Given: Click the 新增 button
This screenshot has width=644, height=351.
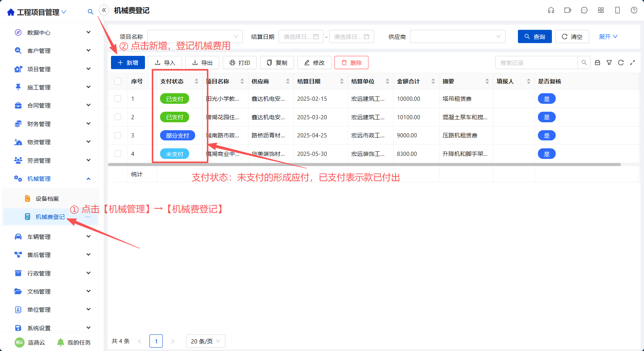Looking at the screenshot, I should point(128,63).
